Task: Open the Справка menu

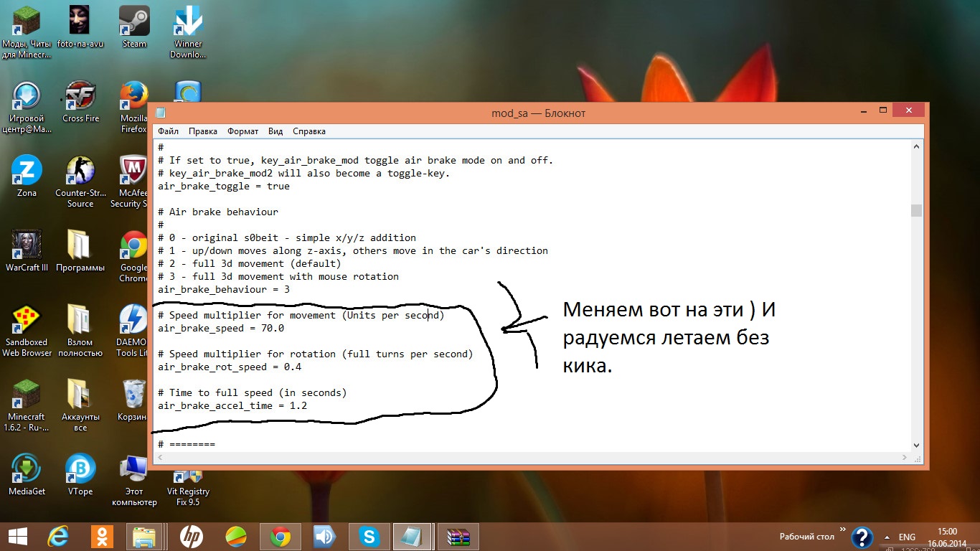Action: pyautogui.click(x=309, y=131)
